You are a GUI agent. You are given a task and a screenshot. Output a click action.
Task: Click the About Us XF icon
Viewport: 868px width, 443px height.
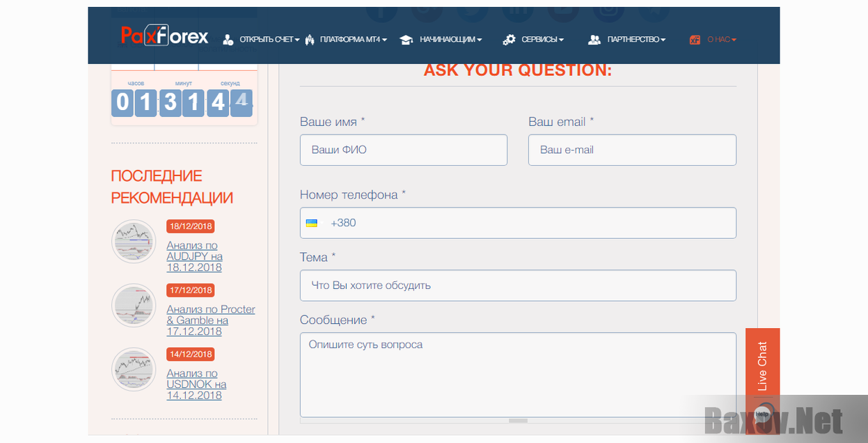695,40
